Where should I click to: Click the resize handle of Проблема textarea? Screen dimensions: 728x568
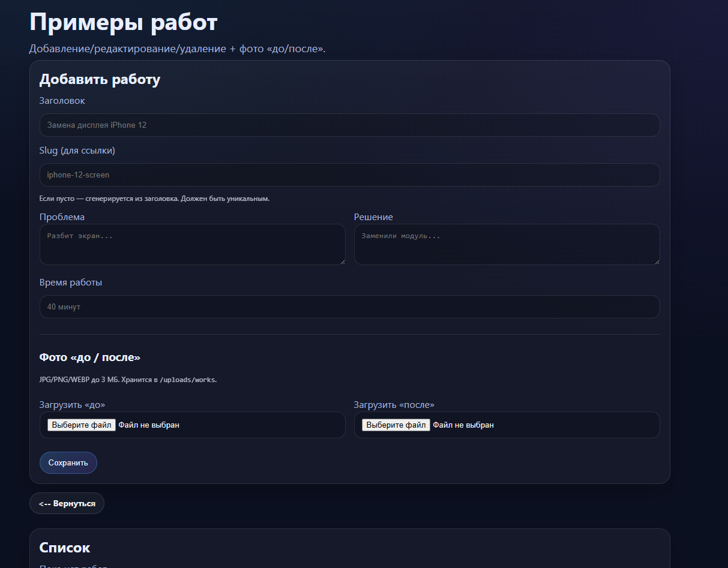342,262
